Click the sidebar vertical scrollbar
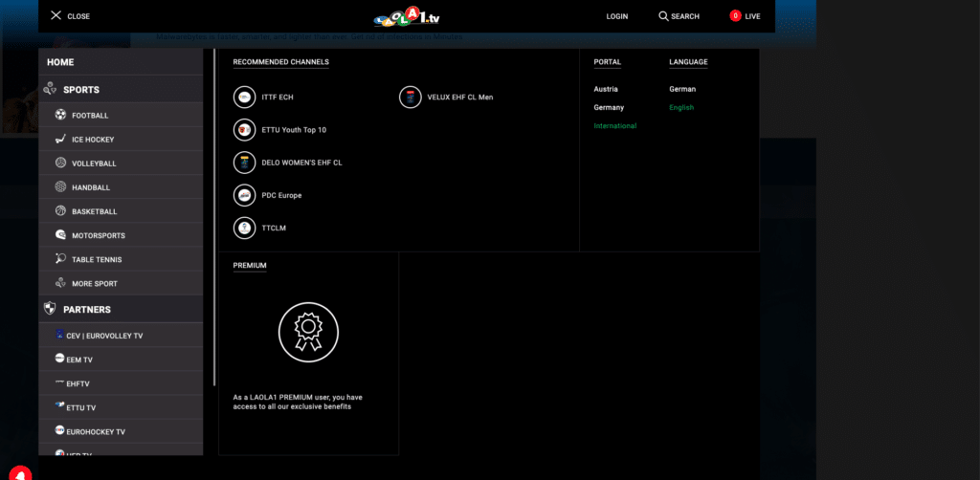The width and height of the screenshot is (980, 480). 214,217
